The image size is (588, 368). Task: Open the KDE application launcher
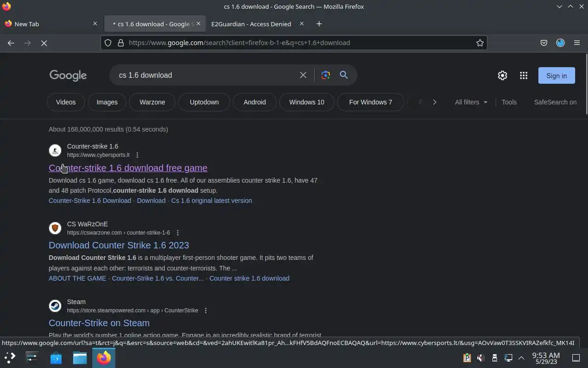pos(10,357)
